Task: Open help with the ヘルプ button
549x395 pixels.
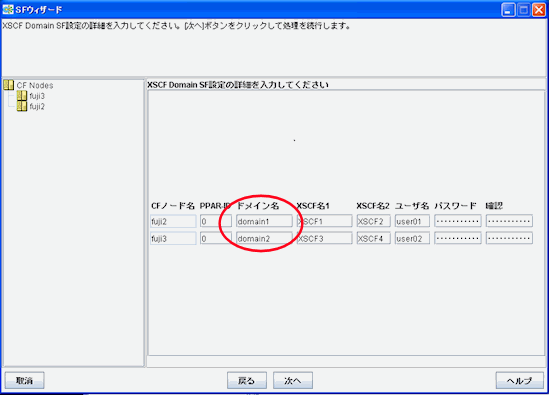Action: (520, 380)
